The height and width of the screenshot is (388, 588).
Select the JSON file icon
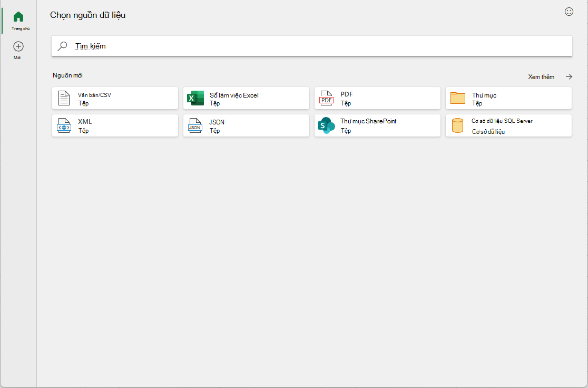tap(195, 125)
